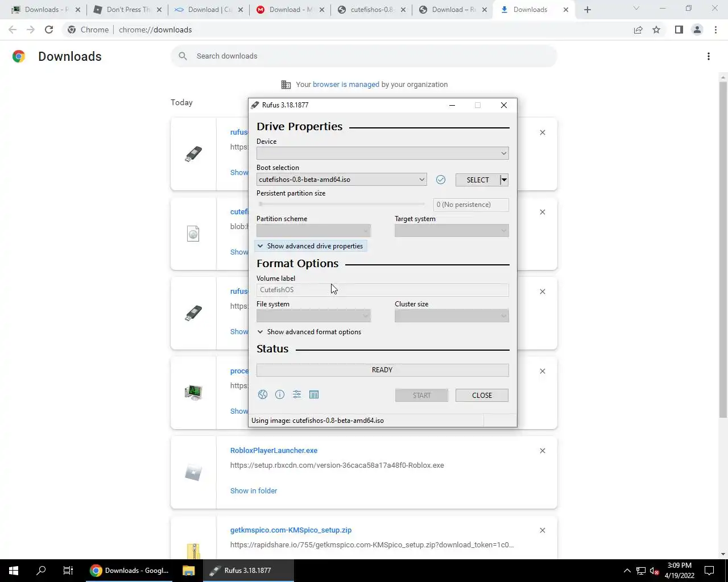
Task: Switch to the Download – R tab
Action: tap(453, 10)
